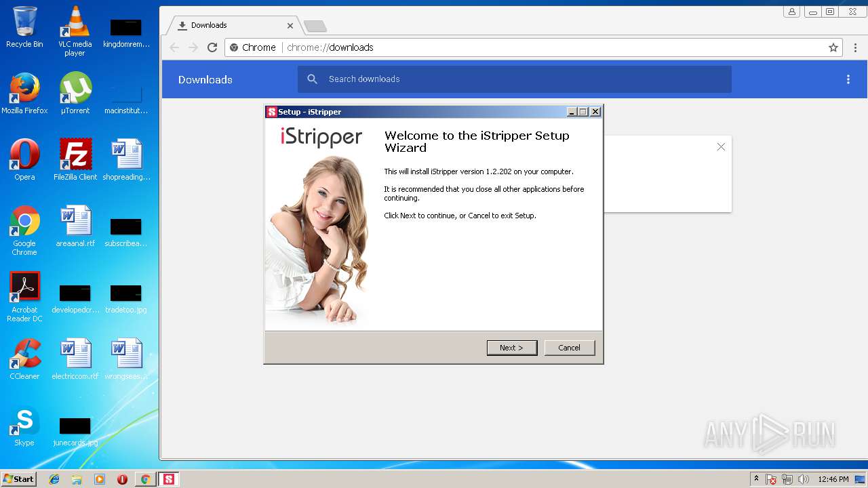Cancel the iStripper setup
The height and width of the screenshot is (488, 868).
(569, 348)
